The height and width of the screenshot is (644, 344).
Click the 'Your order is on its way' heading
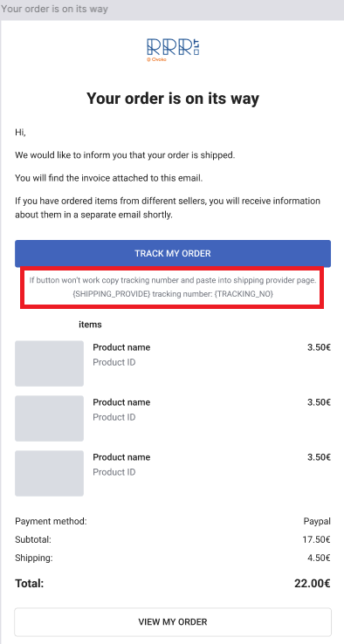[x=173, y=99]
